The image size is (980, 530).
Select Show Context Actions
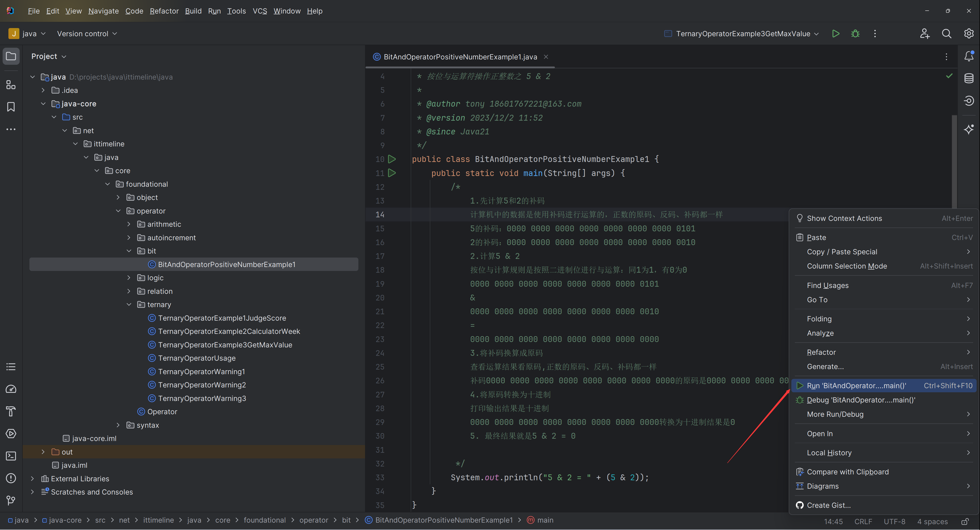pyautogui.click(x=884, y=218)
